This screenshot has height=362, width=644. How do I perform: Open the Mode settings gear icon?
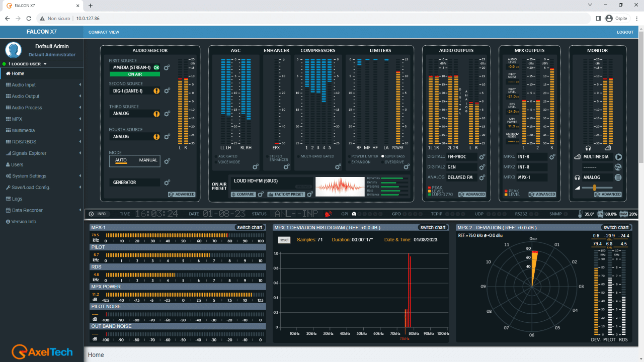click(x=167, y=161)
